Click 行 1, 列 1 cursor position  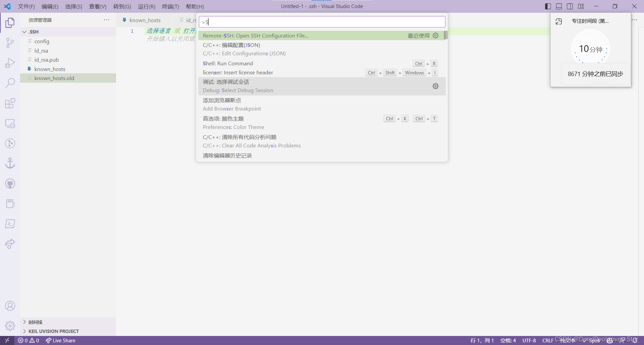(482, 340)
